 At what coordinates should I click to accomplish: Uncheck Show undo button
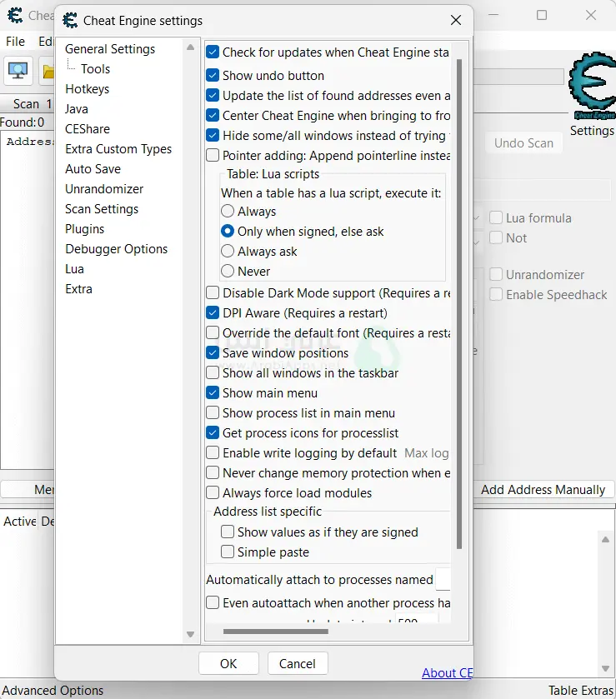pos(213,75)
